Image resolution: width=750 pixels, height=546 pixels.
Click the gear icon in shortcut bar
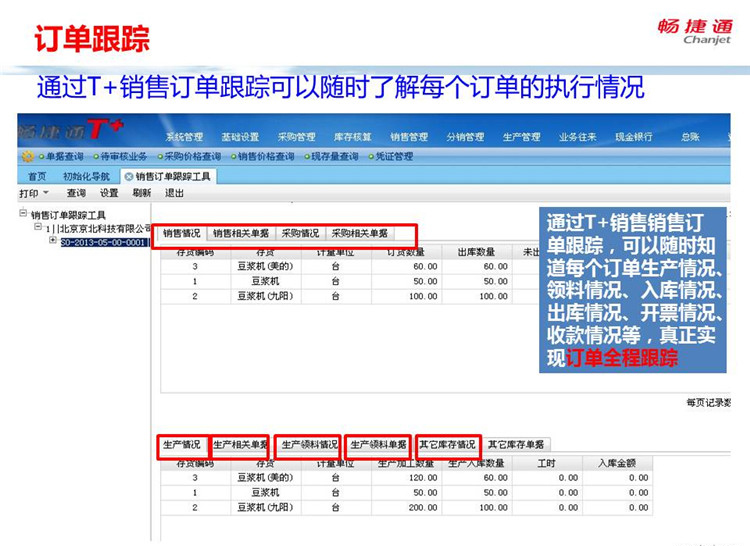coord(28,156)
